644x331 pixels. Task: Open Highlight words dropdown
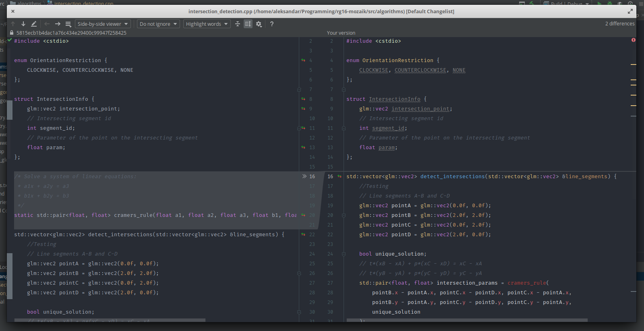[x=207, y=24]
